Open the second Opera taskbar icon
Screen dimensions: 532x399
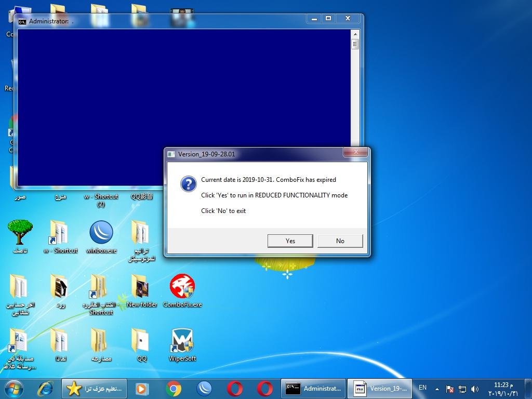264,389
